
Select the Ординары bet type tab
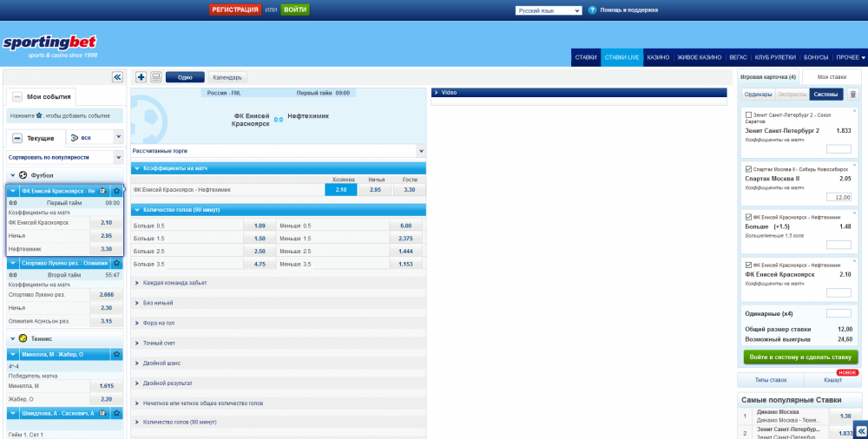758,95
